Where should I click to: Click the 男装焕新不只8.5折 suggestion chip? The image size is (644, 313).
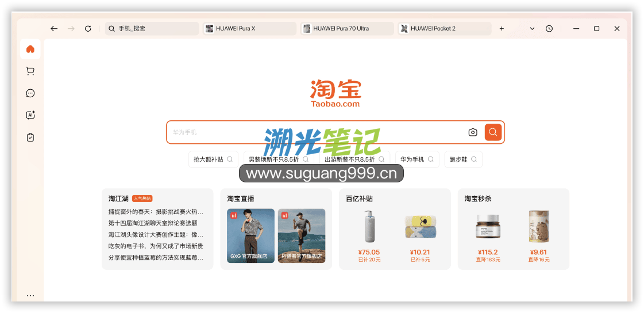279,159
